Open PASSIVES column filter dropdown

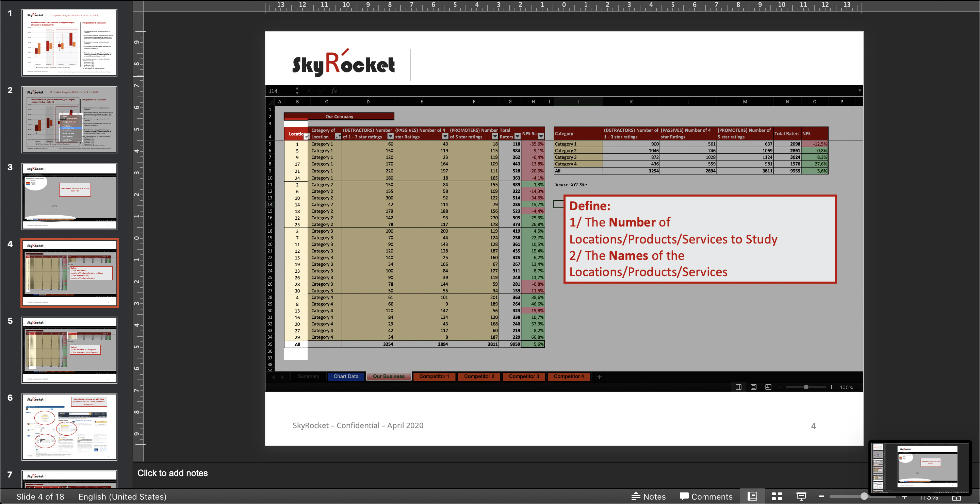pyautogui.click(x=445, y=136)
